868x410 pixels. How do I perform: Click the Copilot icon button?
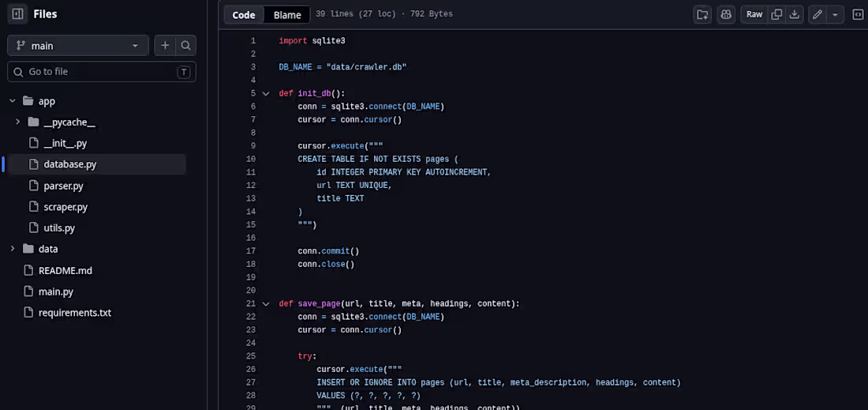pyautogui.click(x=726, y=14)
